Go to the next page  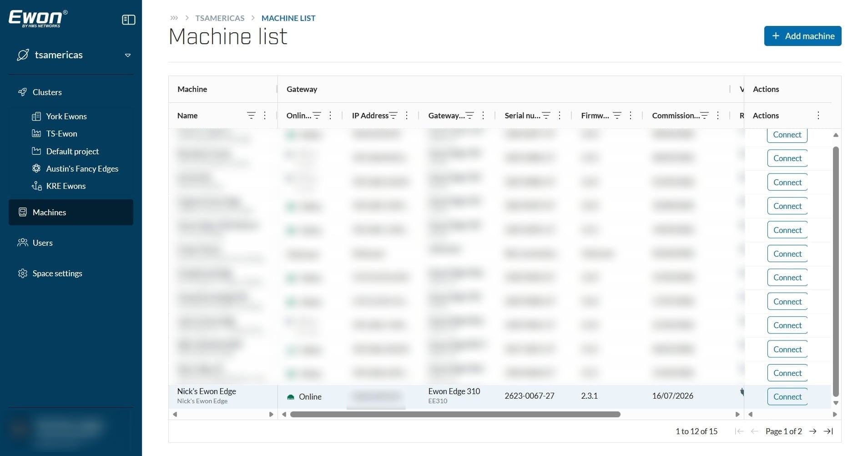click(x=813, y=431)
